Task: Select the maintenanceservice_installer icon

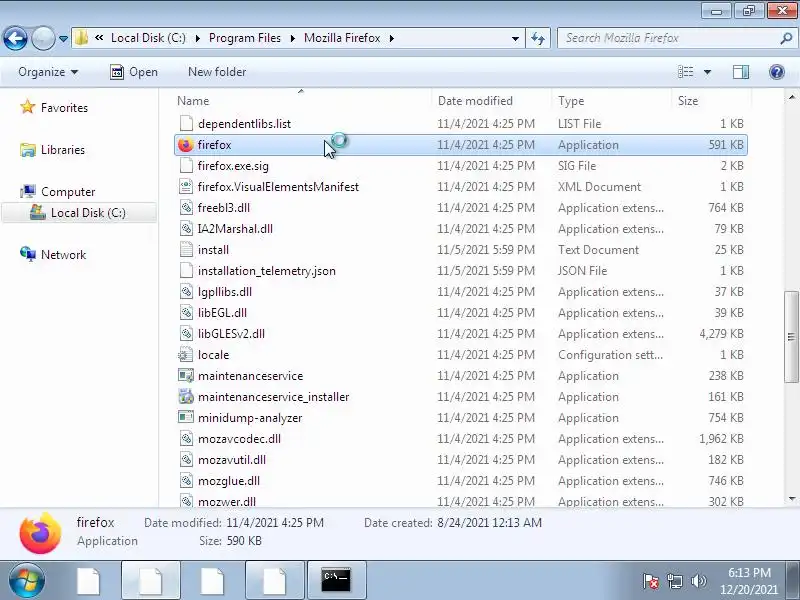Action: pos(186,396)
